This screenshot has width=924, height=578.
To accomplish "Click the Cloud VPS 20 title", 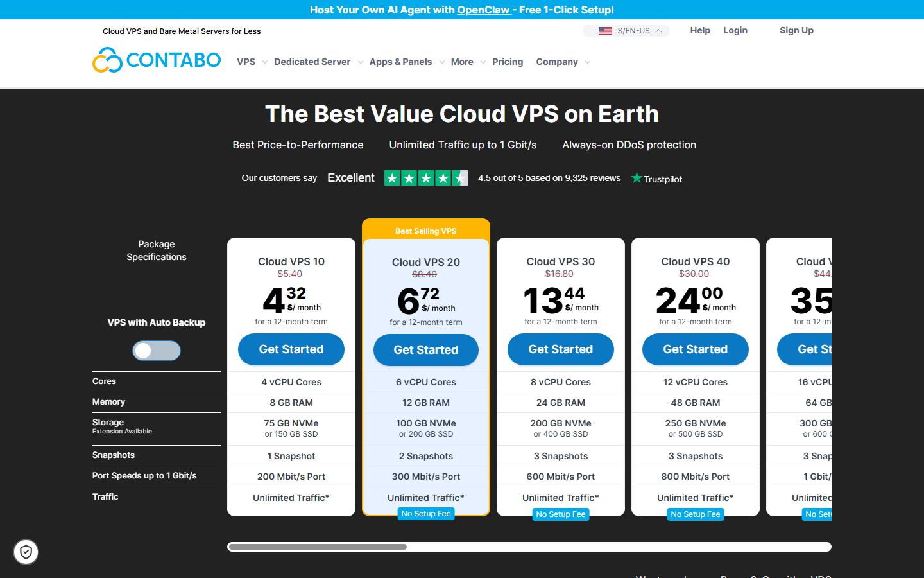I will tap(426, 262).
